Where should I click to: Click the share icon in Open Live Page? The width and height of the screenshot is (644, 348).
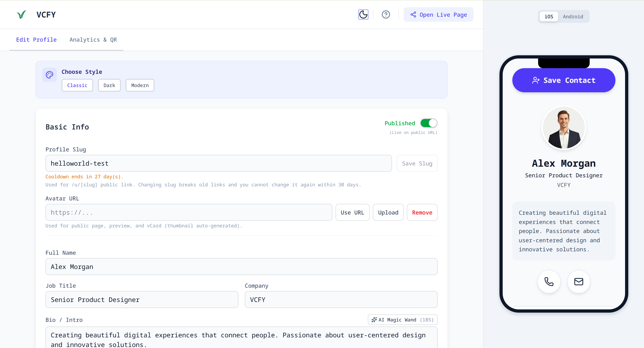(x=413, y=14)
